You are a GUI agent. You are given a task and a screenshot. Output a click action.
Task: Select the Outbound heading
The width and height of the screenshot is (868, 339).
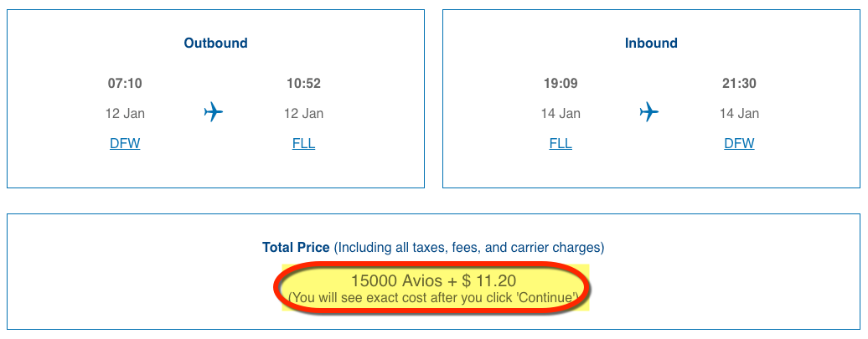click(216, 44)
